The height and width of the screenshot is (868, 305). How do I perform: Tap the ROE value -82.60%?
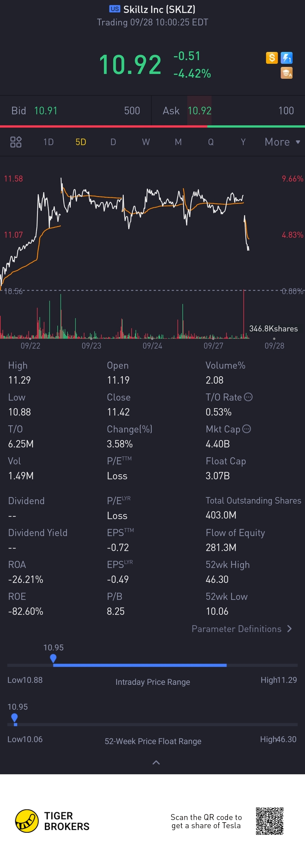(26, 611)
